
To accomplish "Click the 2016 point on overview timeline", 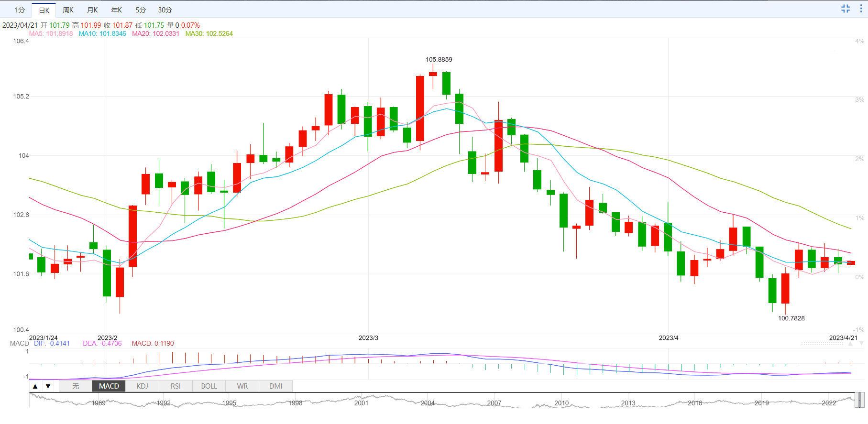I will click(695, 403).
